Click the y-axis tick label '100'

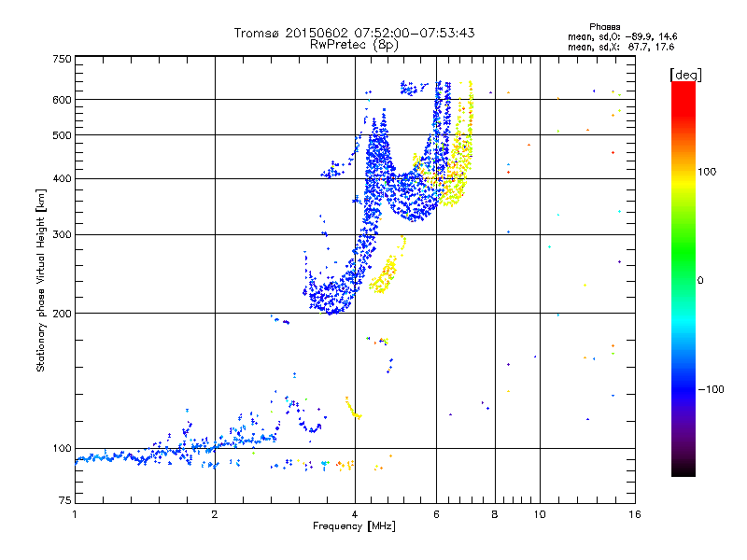[x=62, y=448]
